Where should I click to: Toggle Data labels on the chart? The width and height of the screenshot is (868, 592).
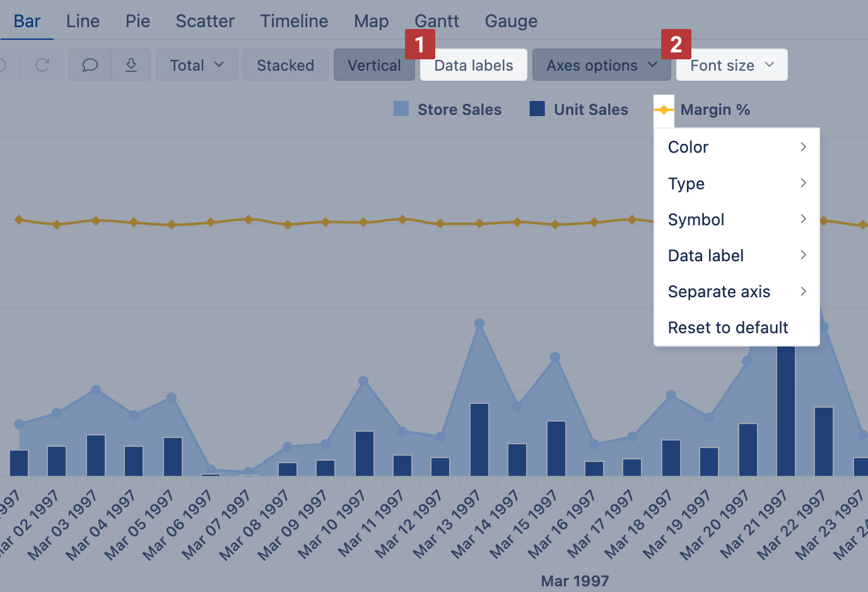tap(474, 65)
